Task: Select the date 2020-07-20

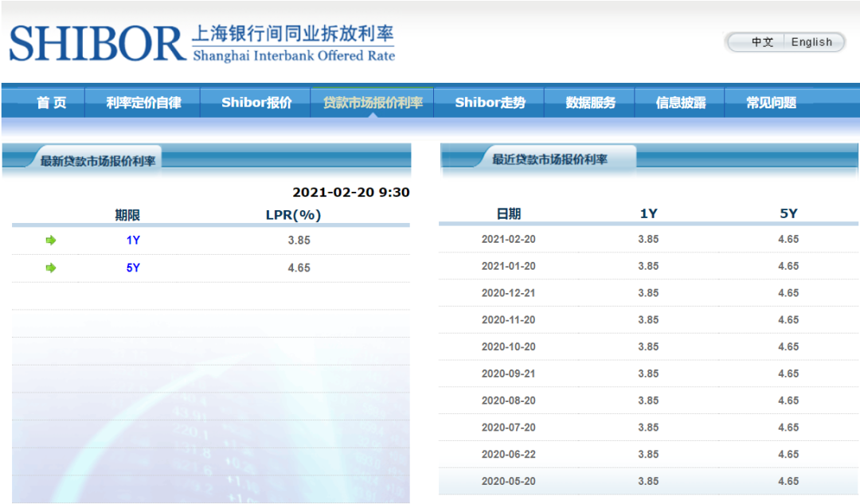Action: pos(508,428)
